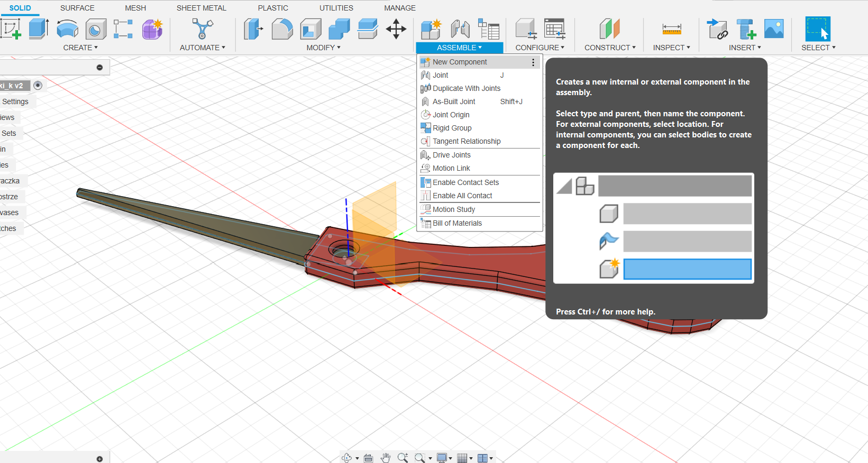Open the AUTOMATE dropdown menu
Image resolution: width=868 pixels, height=463 pixels.
click(203, 48)
